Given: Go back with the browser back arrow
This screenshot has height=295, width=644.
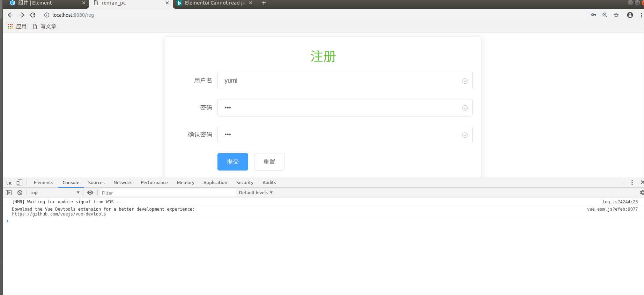Looking at the screenshot, I should coord(10,15).
